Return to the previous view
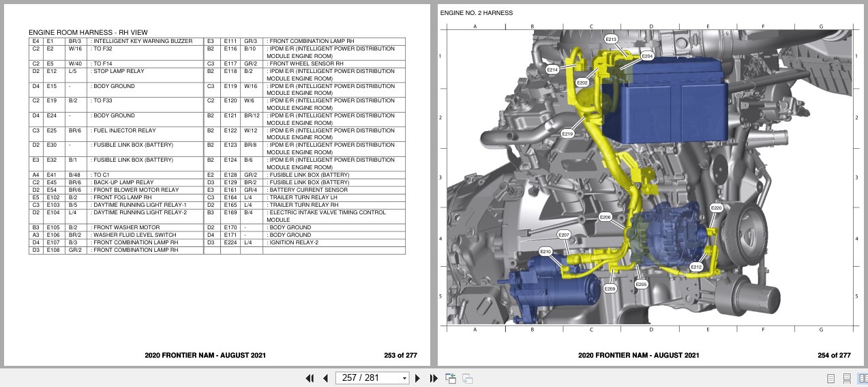 [451, 378]
